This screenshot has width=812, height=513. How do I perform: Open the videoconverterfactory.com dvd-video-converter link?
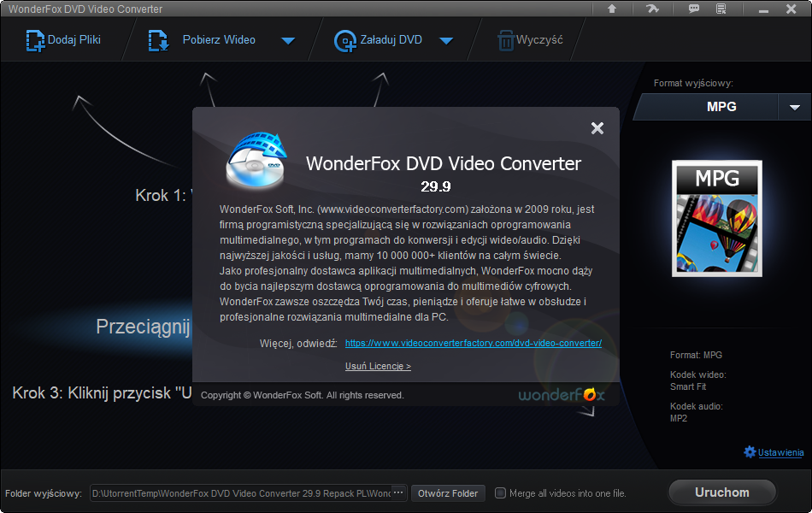pos(474,343)
